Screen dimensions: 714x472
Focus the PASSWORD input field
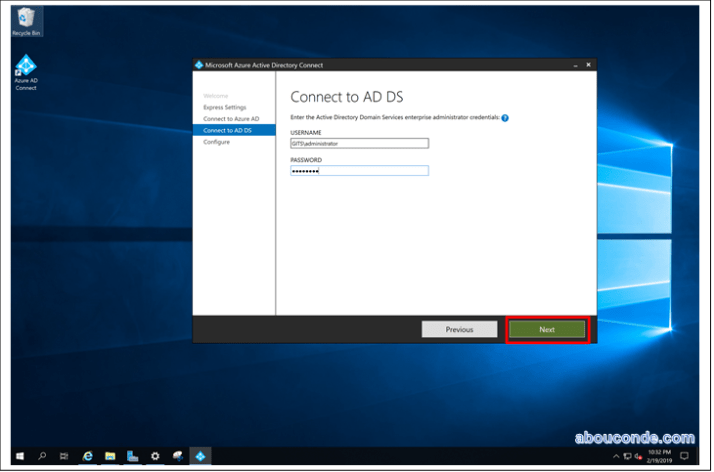359,171
